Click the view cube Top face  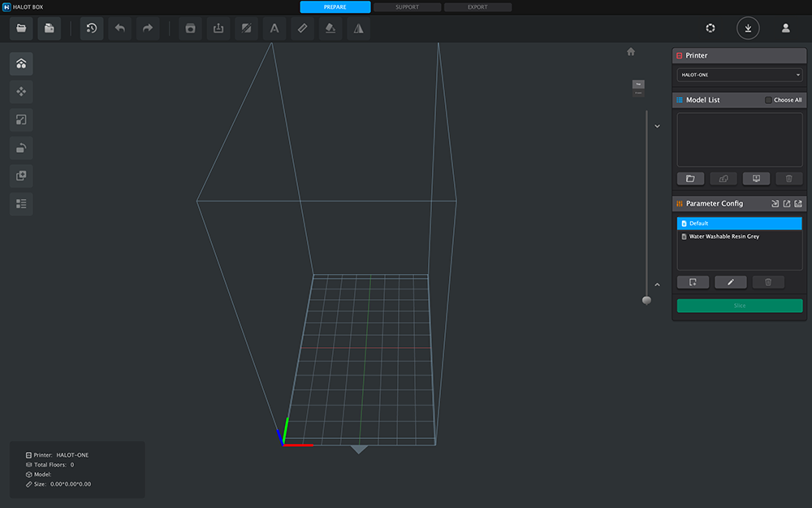[x=638, y=84]
